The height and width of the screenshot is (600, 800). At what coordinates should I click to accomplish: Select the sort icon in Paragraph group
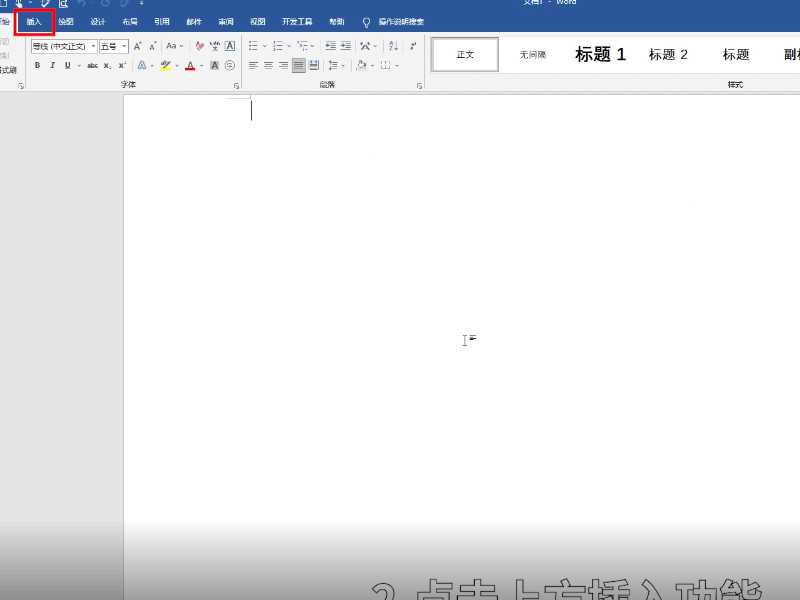click(391, 45)
